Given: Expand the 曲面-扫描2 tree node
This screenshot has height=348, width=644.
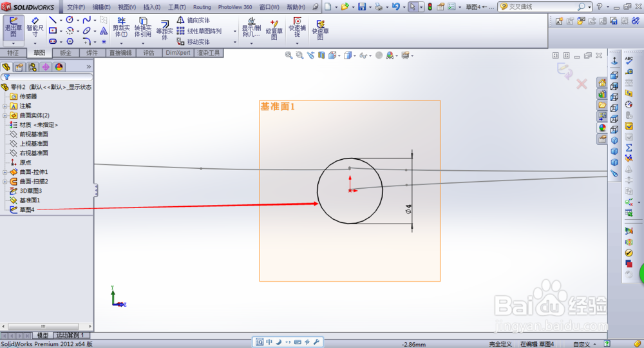Looking at the screenshot, I should click(5, 182).
